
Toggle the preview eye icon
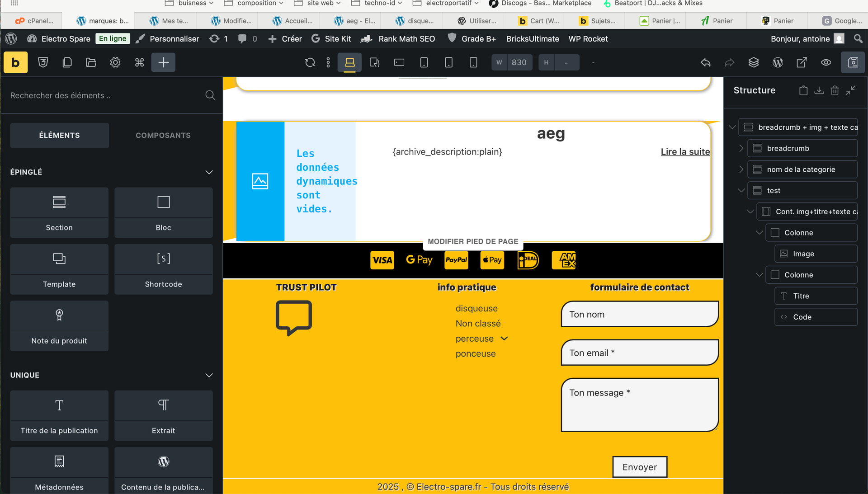click(826, 62)
